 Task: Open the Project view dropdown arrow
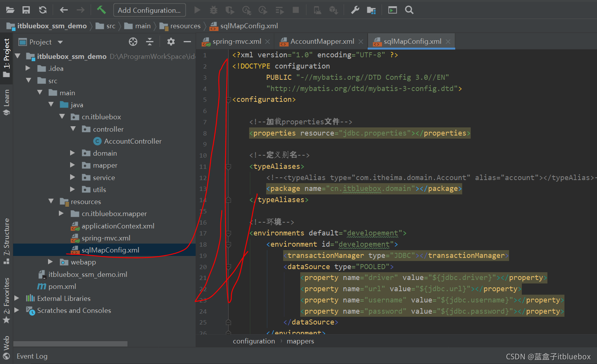60,42
